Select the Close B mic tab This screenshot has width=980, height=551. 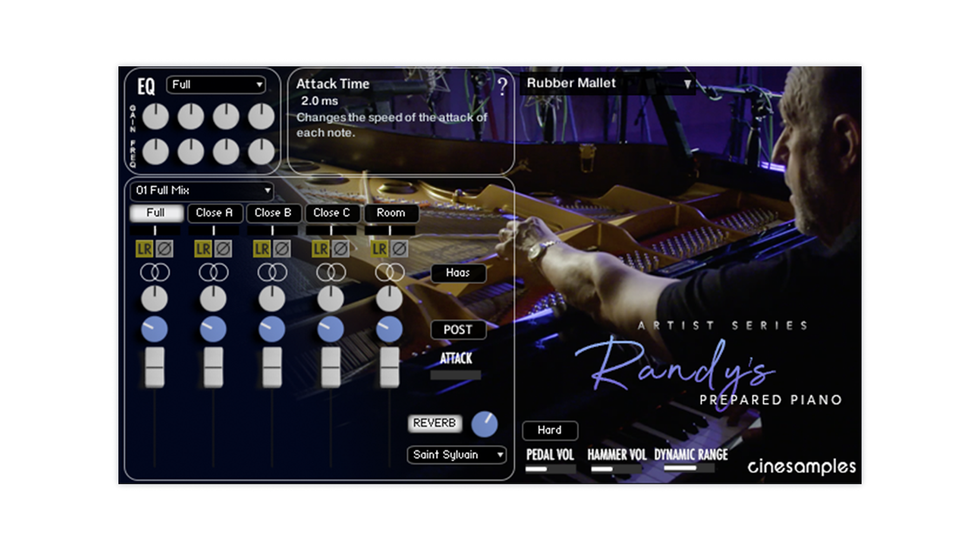click(x=273, y=213)
